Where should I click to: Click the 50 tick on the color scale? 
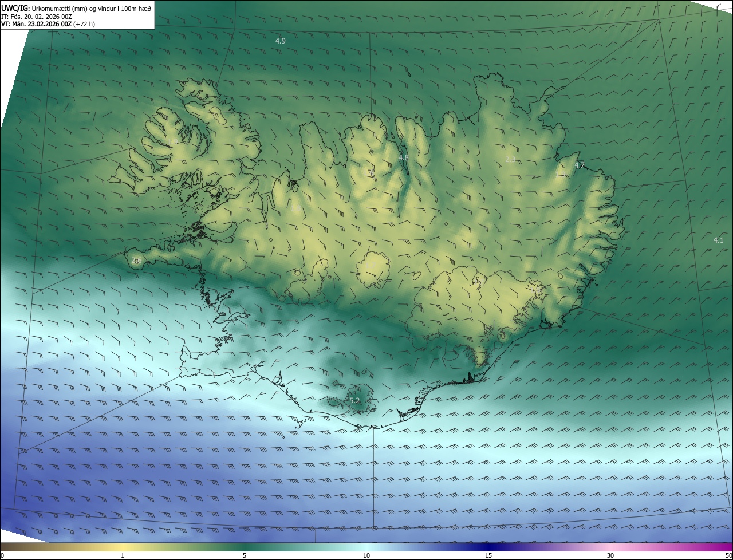point(728,555)
